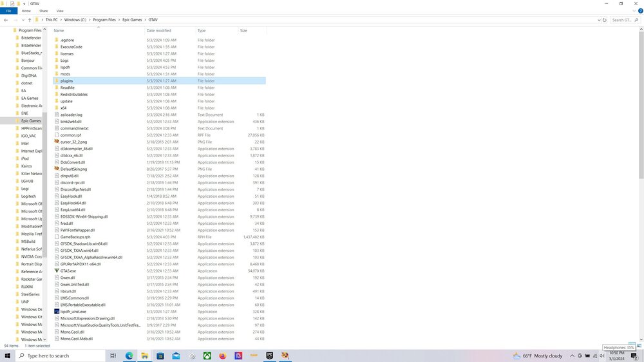644x362 pixels.
Task: Switch to the Home ribbon tab
Action: click(x=26, y=11)
